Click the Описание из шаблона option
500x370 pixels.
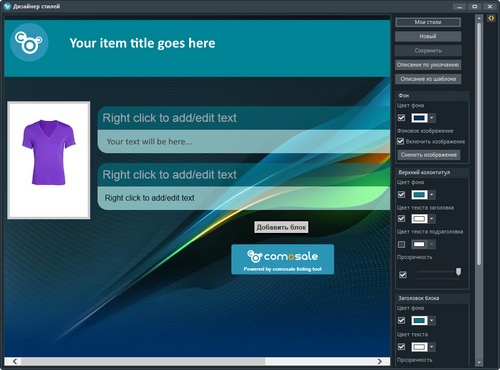(428, 79)
